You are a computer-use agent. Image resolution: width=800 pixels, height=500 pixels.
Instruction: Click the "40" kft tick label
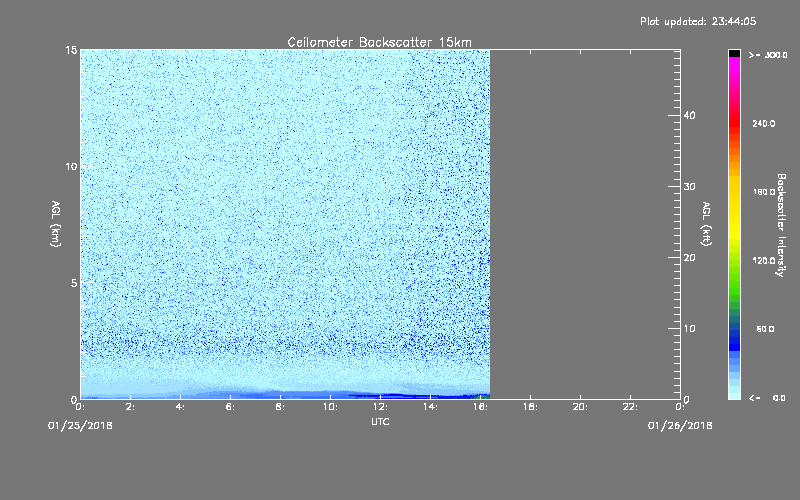(x=689, y=115)
